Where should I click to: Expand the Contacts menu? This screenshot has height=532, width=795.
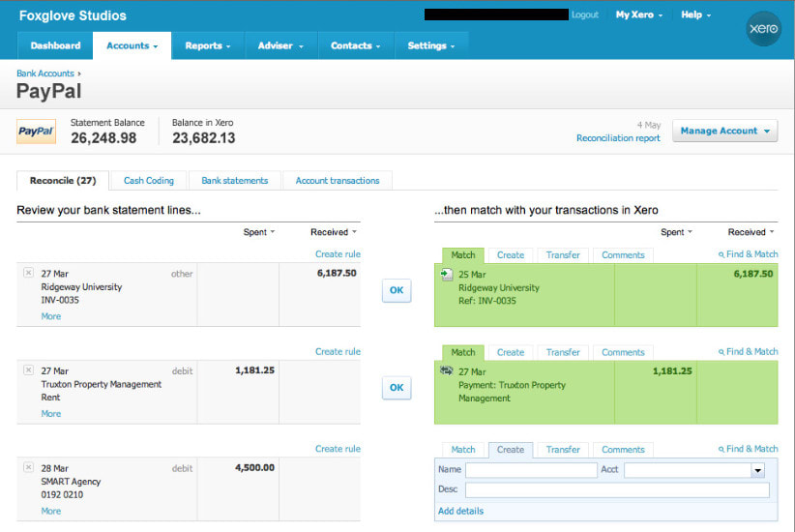[355, 45]
